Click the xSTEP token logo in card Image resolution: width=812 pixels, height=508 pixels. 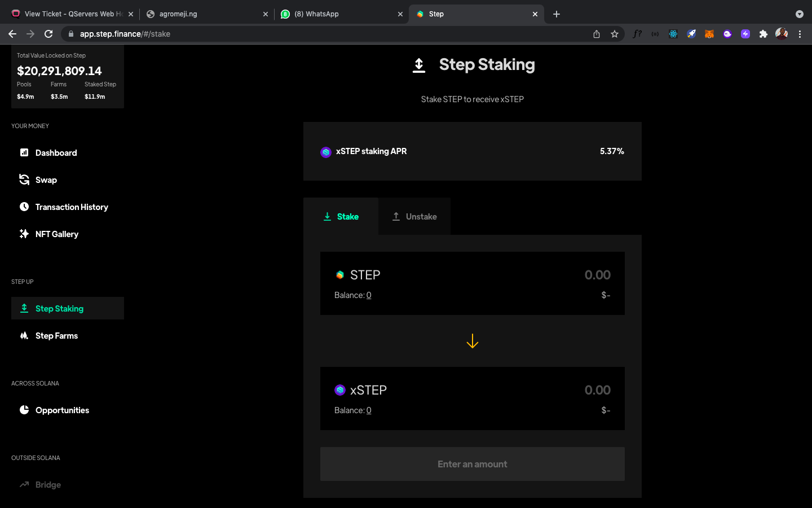(340, 390)
